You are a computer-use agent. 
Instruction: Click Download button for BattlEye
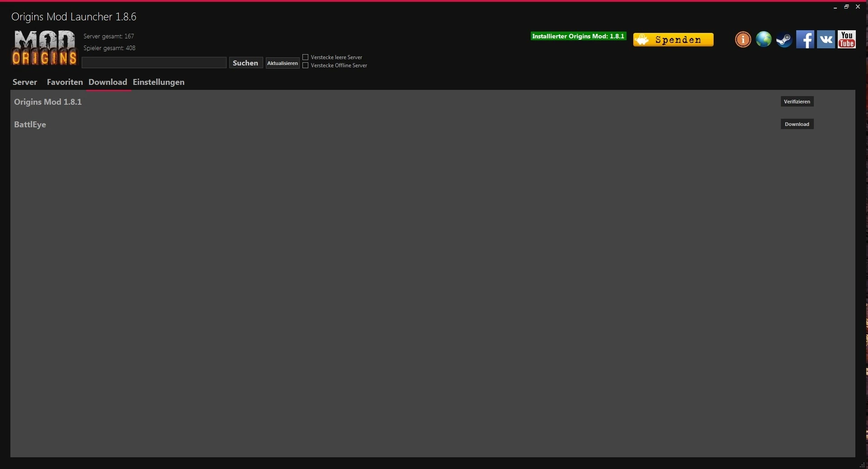(797, 124)
